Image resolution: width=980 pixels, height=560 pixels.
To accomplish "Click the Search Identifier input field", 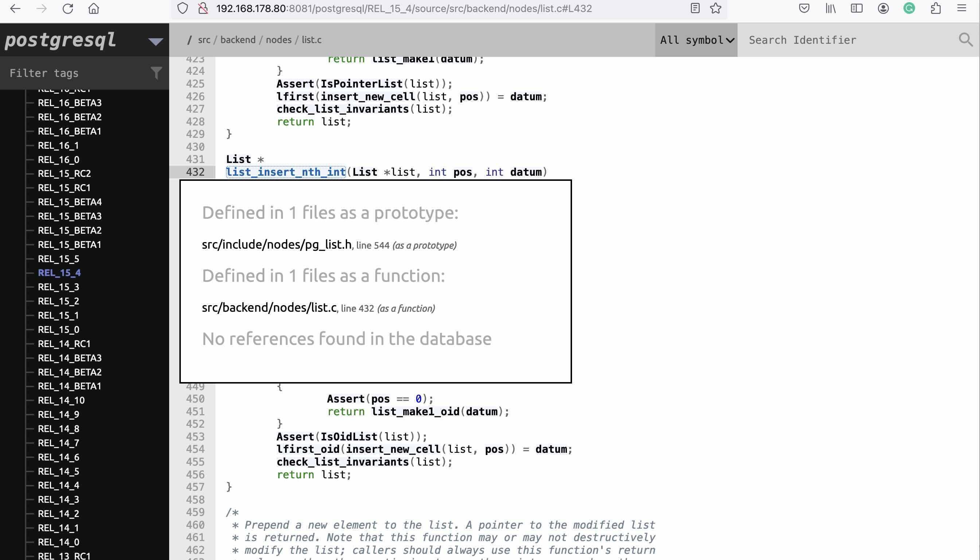I will 848,40.
